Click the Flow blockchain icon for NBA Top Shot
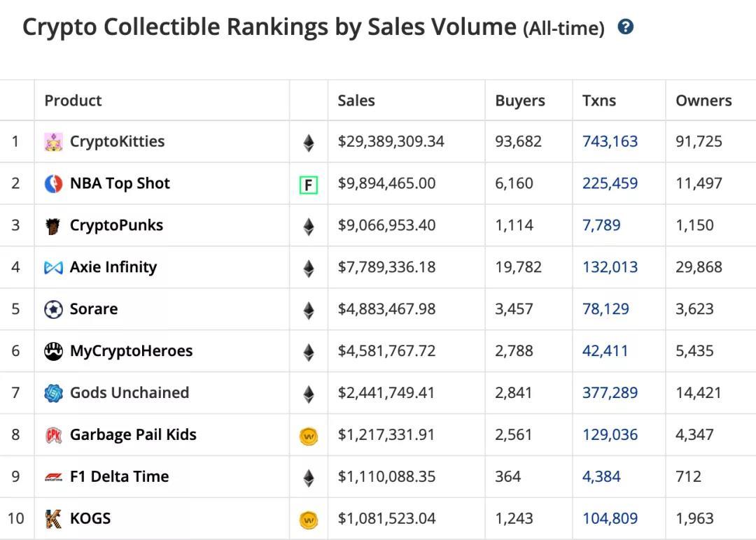 click(308, 185)
